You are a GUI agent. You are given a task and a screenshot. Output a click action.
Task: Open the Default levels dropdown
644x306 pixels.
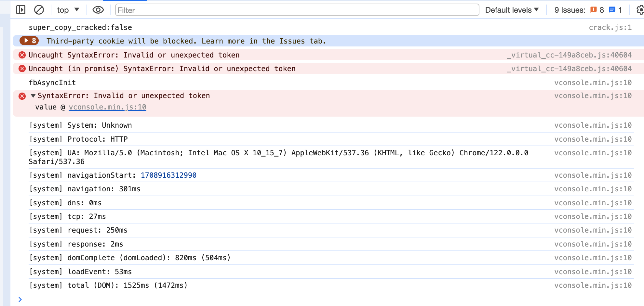[x=512, y=10]
